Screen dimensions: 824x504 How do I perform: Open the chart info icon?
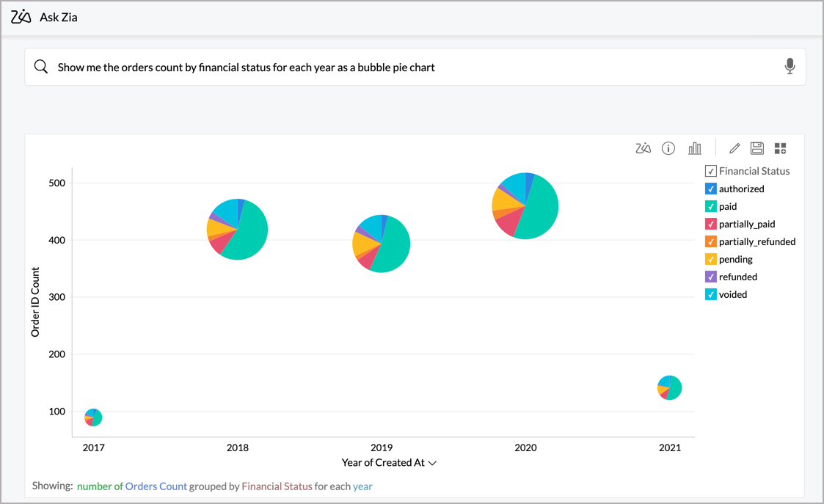pos(668,149)
